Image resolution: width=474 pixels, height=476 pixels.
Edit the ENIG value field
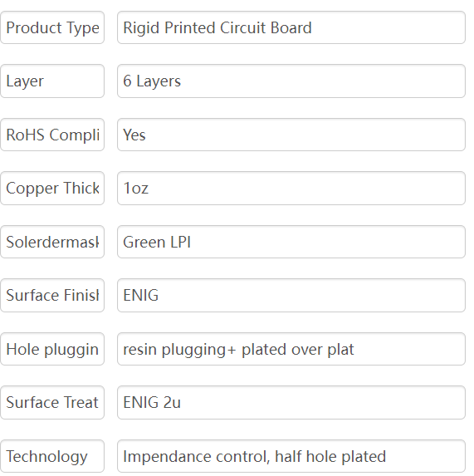[x=291, y=296]
